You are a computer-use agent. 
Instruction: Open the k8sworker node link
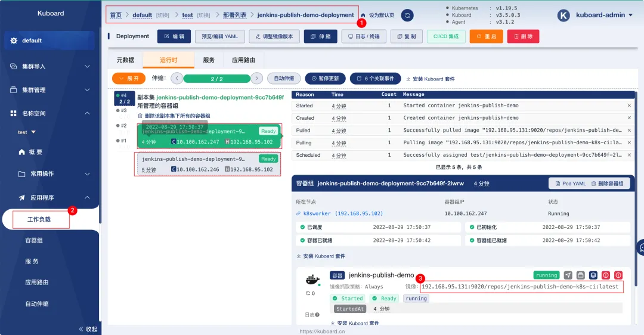pyautogui.click(x=340, y=213)
